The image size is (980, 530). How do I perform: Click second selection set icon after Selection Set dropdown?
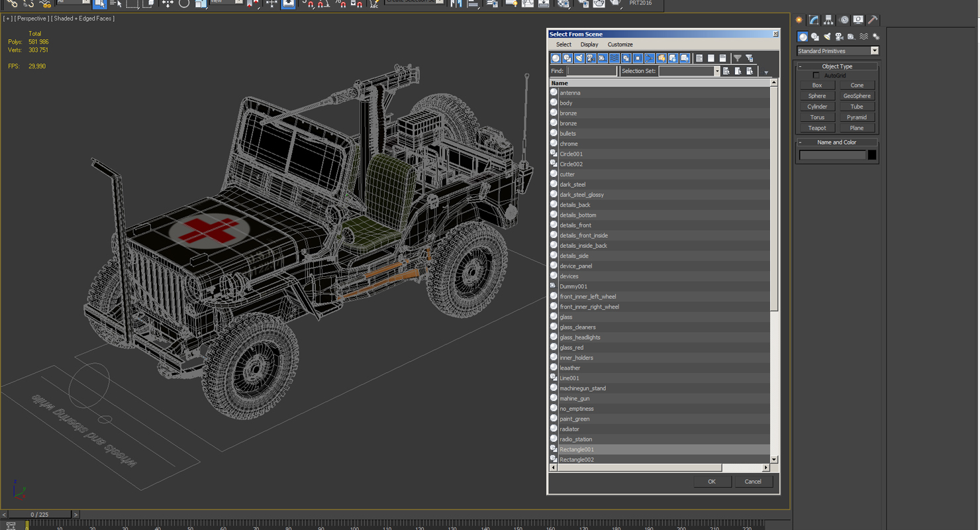click(738, 71)
